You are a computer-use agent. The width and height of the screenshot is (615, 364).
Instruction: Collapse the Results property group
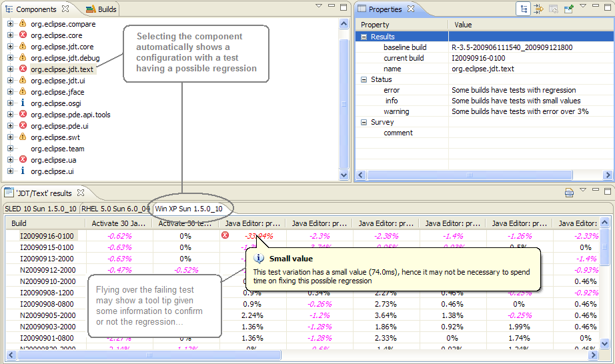[364, 37]
